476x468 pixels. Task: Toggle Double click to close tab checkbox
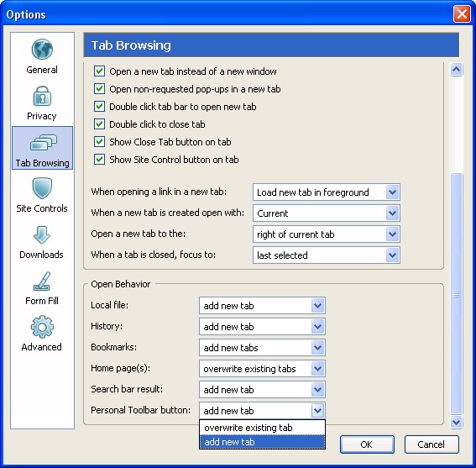click(x=99, y=124)
